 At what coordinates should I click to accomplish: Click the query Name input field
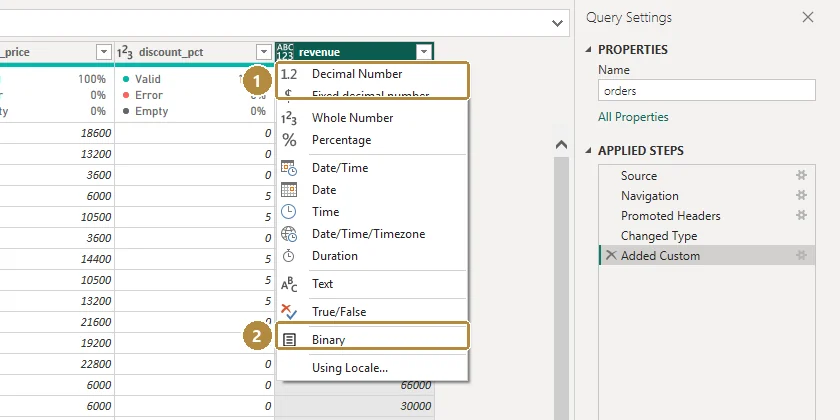click(707, 91)
